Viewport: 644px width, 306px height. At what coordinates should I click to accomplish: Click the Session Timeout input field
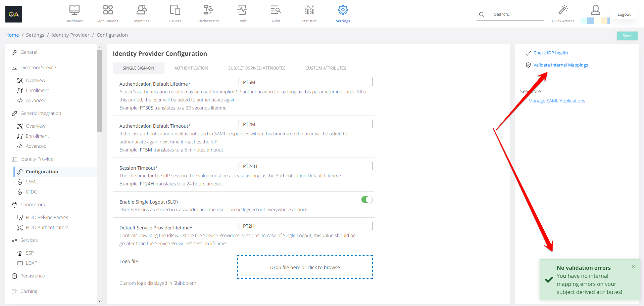coord(305,166)
